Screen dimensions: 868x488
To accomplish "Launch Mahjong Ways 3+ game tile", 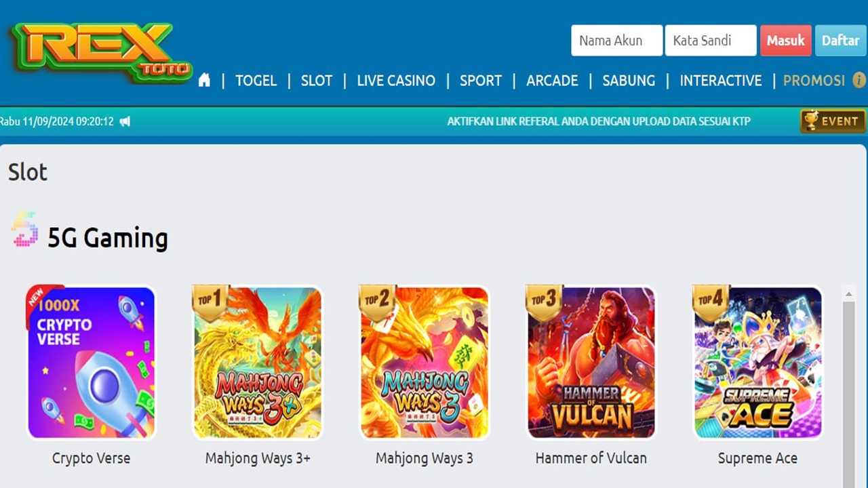I will (258, 363).
